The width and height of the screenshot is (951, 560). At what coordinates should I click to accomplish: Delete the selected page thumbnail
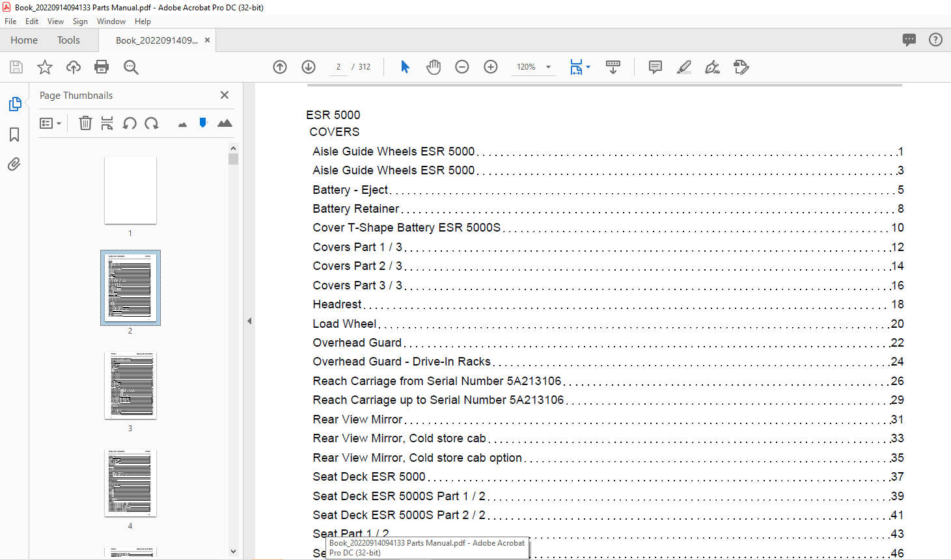pyautogui.click(x=85, y=123)
